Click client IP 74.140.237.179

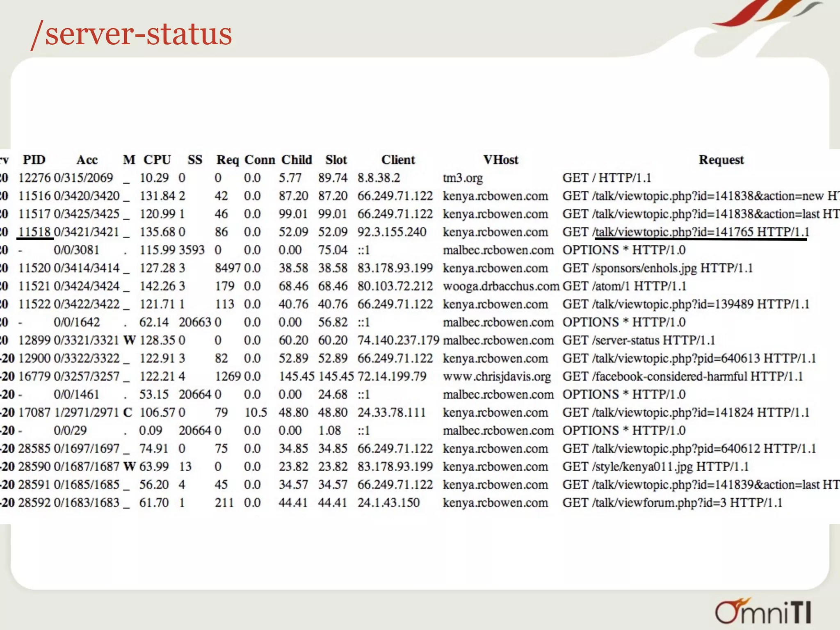coord(398,340)
